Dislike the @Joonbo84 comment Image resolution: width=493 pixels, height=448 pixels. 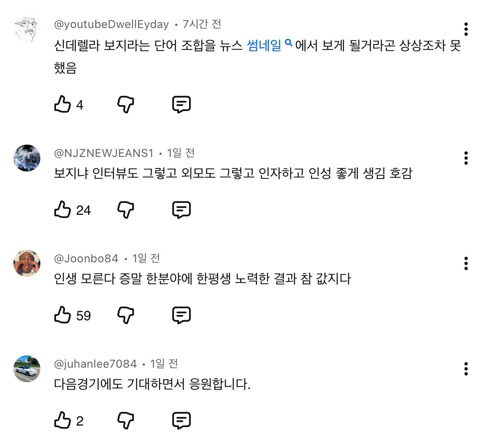(126, 315)
